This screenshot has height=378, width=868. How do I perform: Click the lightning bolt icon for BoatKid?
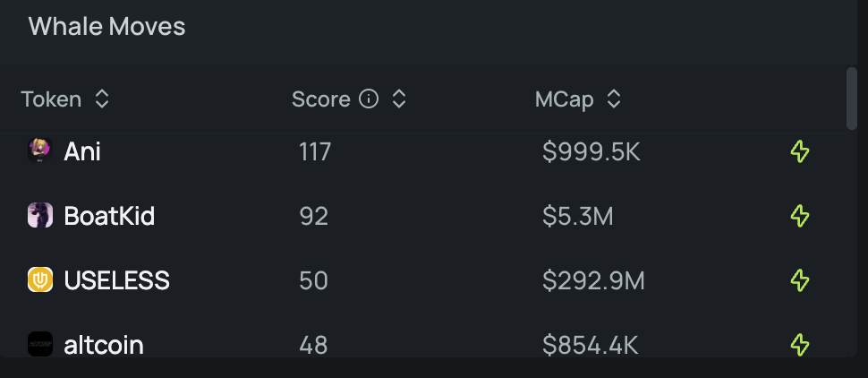click(x=800, y=216)
